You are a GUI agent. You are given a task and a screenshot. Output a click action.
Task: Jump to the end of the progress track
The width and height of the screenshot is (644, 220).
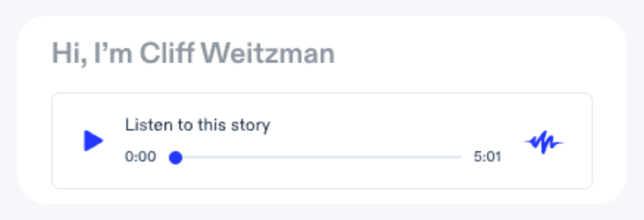point(460,157)
